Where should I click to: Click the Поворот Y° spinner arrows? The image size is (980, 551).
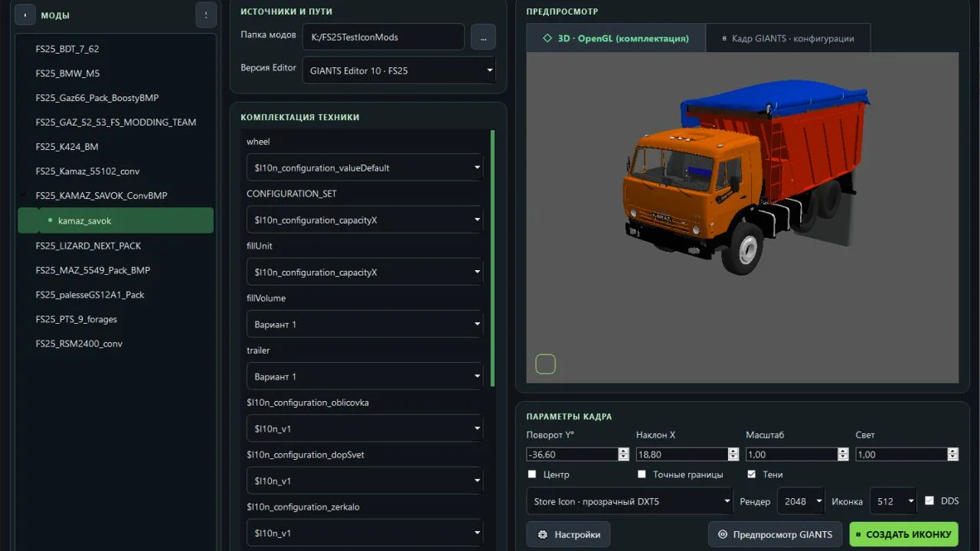point(623,454)
